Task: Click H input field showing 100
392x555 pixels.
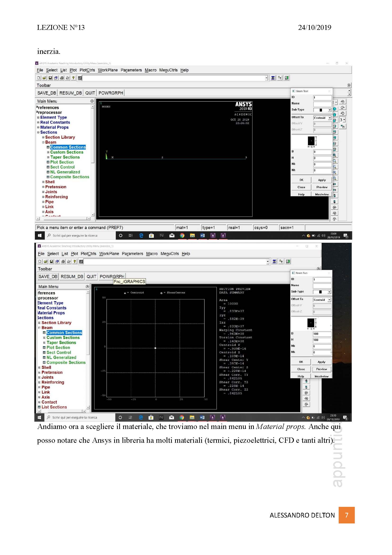Action: coord(322,340)
